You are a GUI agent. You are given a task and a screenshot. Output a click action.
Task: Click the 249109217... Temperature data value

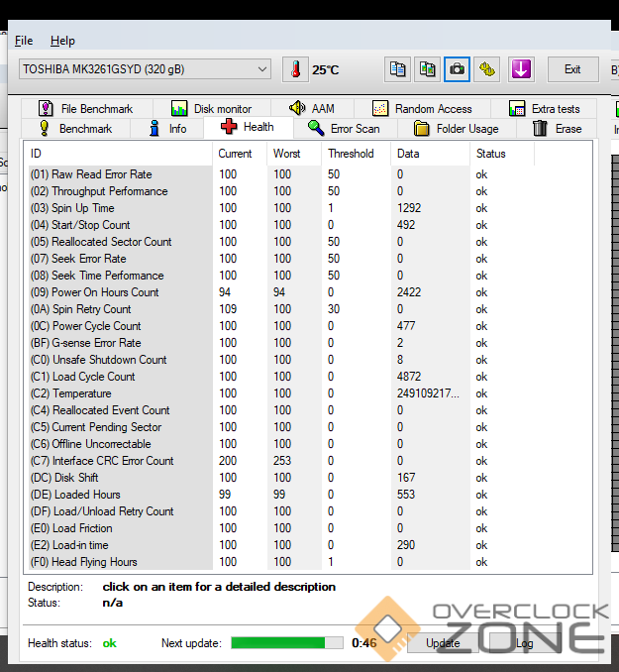click(x=428, y=393)
